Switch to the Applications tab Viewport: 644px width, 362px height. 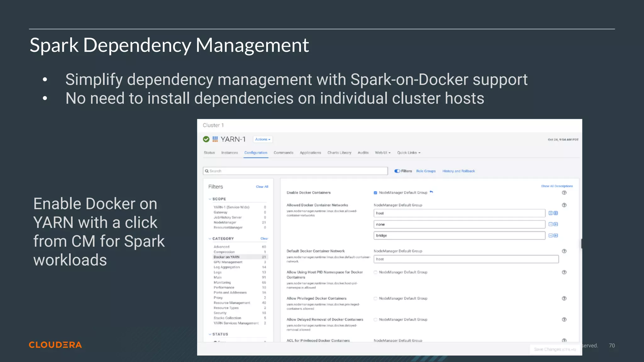(310, 153)
